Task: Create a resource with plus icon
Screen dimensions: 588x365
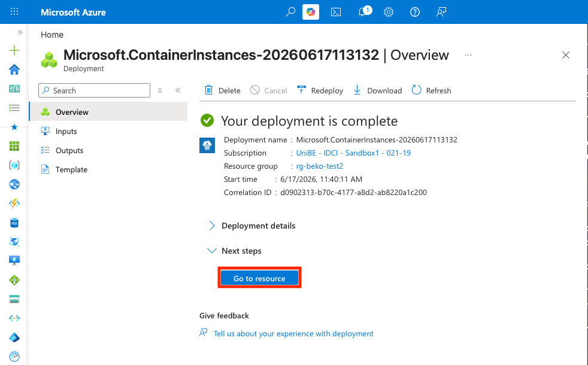Action: pos(14,50)
